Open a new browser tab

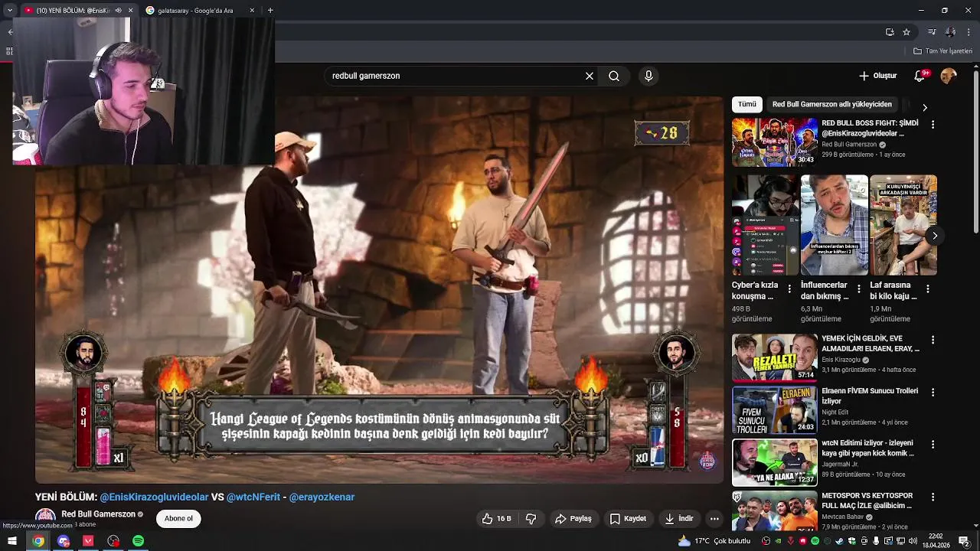pyautogui.click(x=270, y=11)
